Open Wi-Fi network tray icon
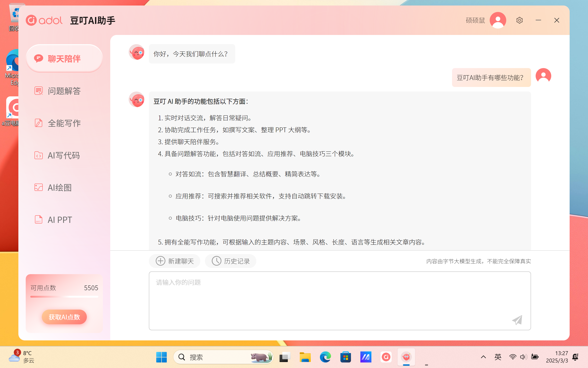588x368 pixels. pyautogui.click(x=513, y=357)
